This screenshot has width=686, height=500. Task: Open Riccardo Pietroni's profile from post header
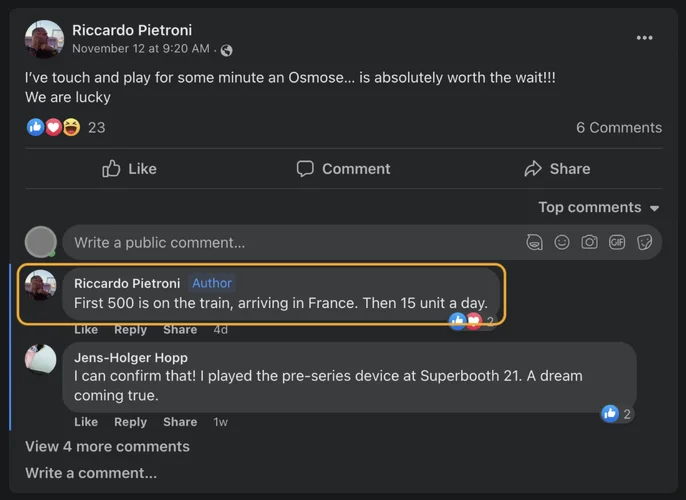(x=132, y=30)
